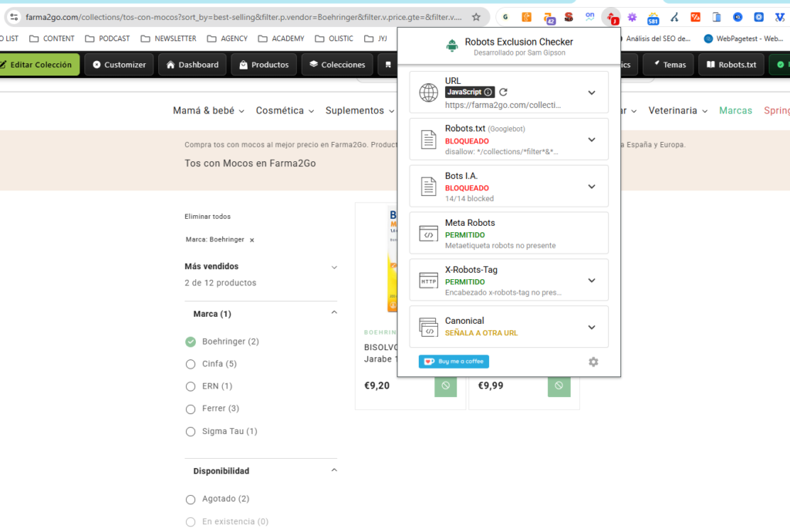
Task: Open the Más vendidos sort dropdown
Action: 261,267
